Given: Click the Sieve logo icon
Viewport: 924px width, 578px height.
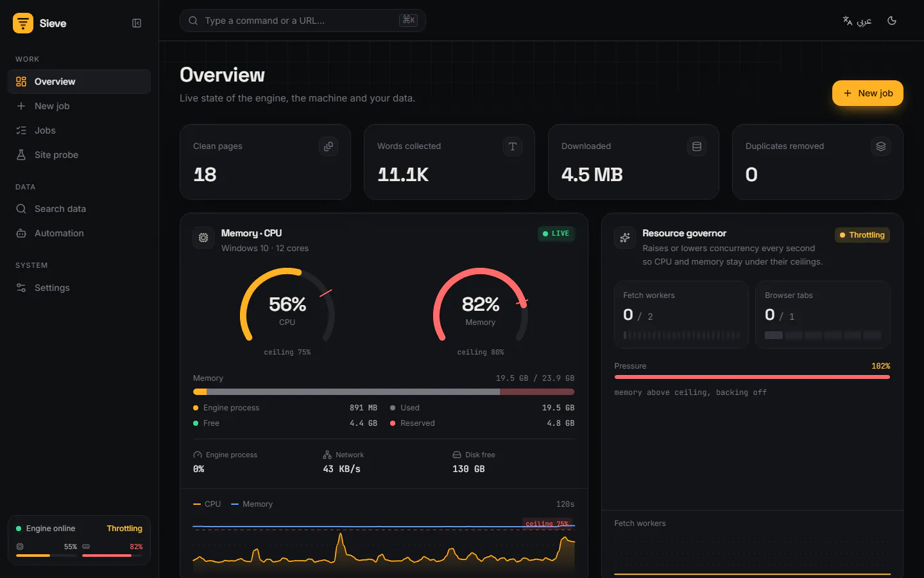Looking at the screenshot, I should coord(23,23).
